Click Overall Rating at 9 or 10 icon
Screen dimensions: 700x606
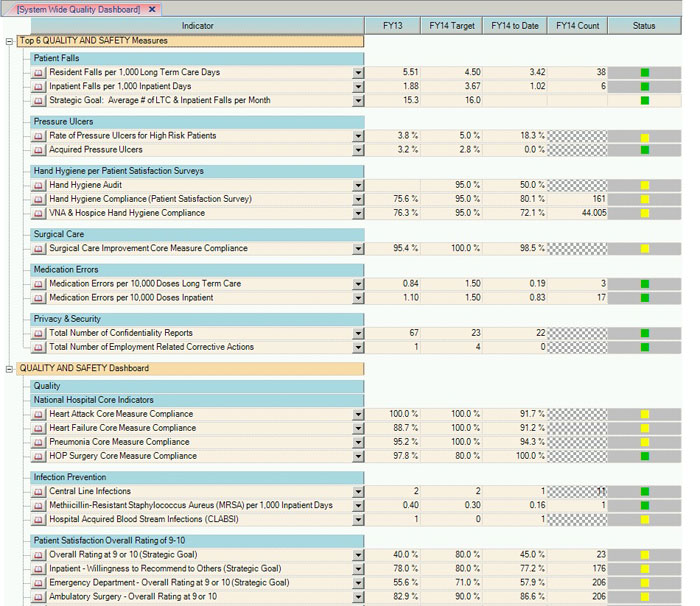pos(38,555)
